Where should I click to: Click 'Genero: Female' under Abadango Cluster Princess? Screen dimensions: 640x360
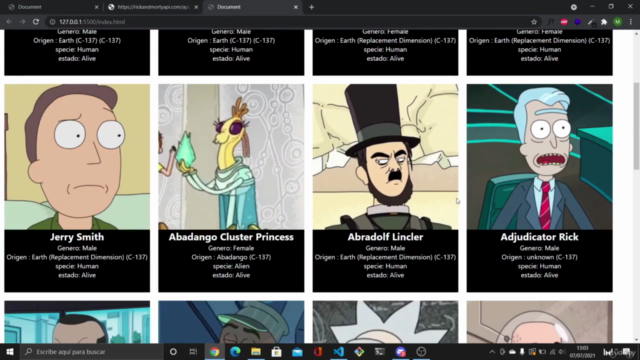click(x=231, y=248)
